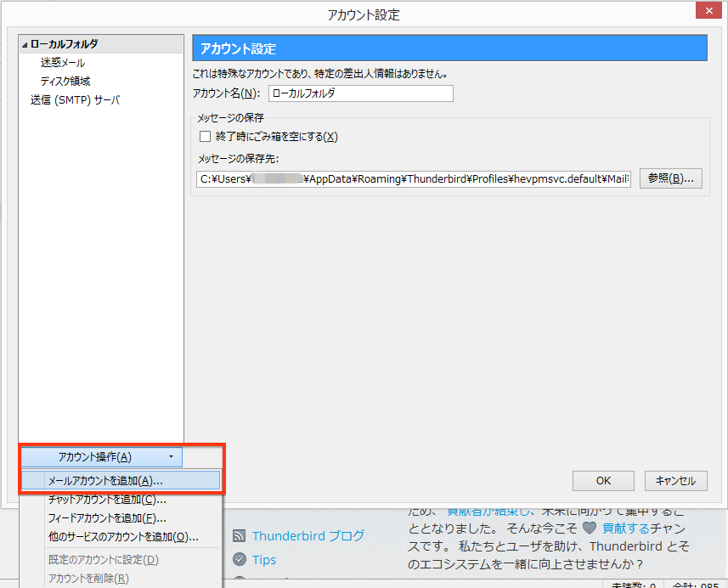Pick フィードアカウントを追加 in the menu

click(x=107, y=518)
